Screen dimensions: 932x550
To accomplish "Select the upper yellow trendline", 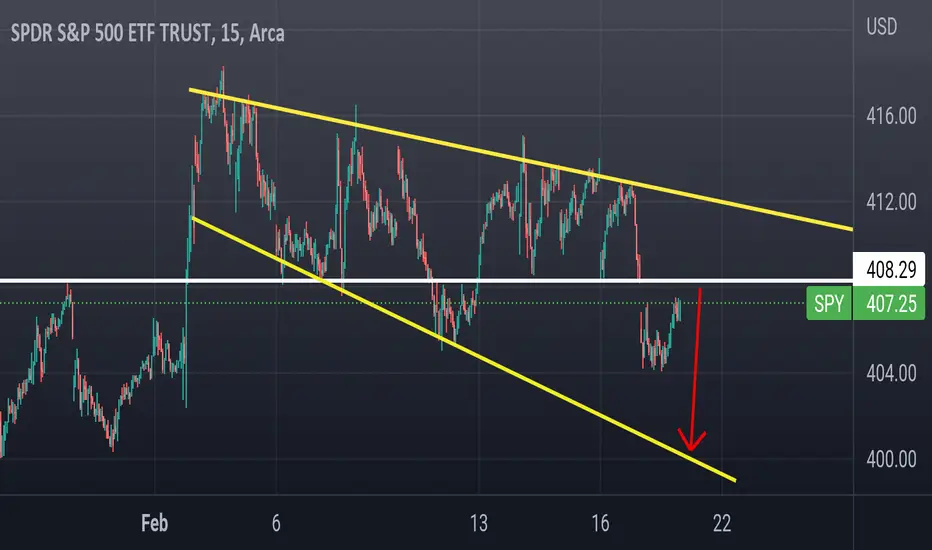I will 521,159.
